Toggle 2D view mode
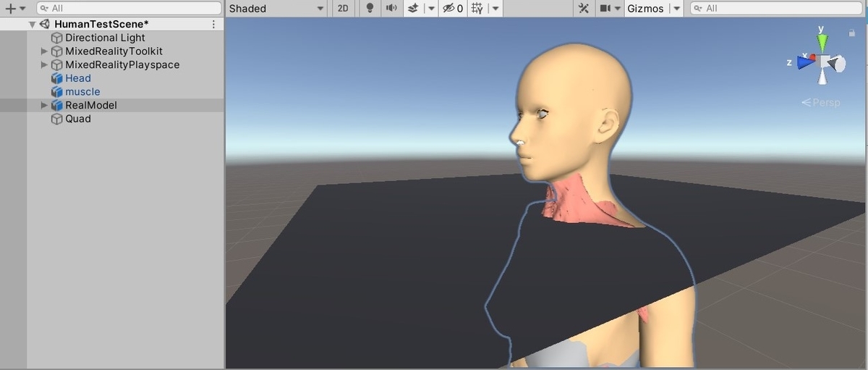This screenshot has width=868, height=370. pos(343,8)
